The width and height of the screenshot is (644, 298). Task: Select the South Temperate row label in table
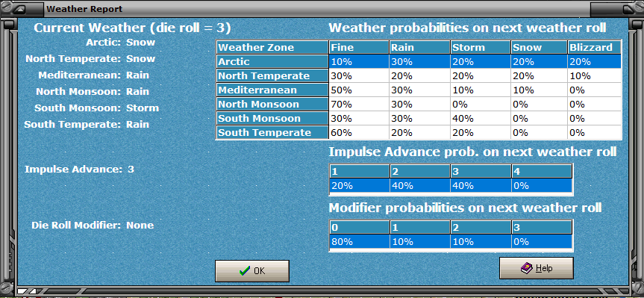[x=272, y=132]
